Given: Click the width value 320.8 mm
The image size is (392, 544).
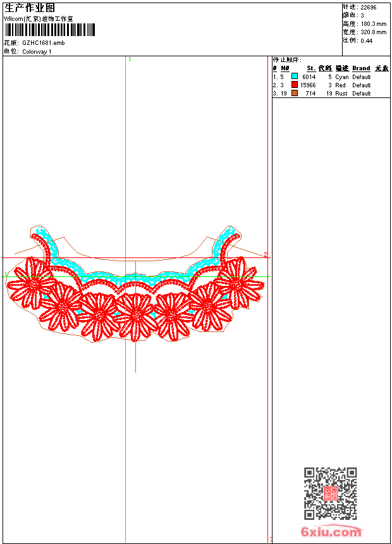Looking at the screenshot, I should click(x=374, y=32).
